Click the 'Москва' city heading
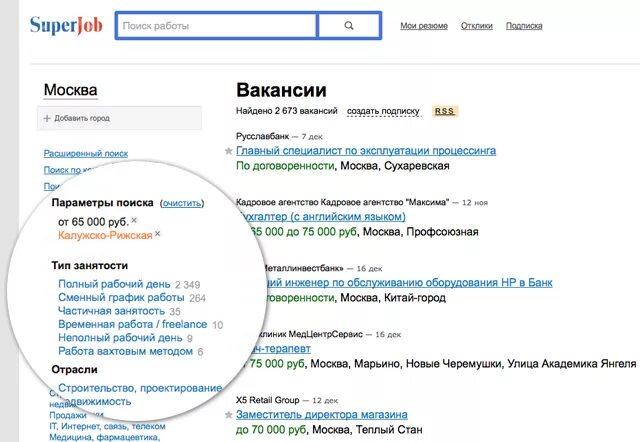The width and height of the screenshot is (640, 442). (71, 90)
